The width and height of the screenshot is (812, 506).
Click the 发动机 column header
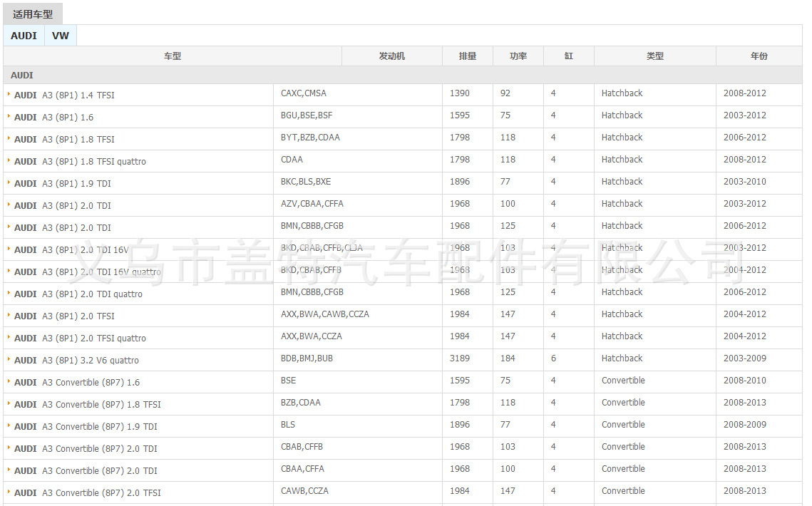pos(392,56)
